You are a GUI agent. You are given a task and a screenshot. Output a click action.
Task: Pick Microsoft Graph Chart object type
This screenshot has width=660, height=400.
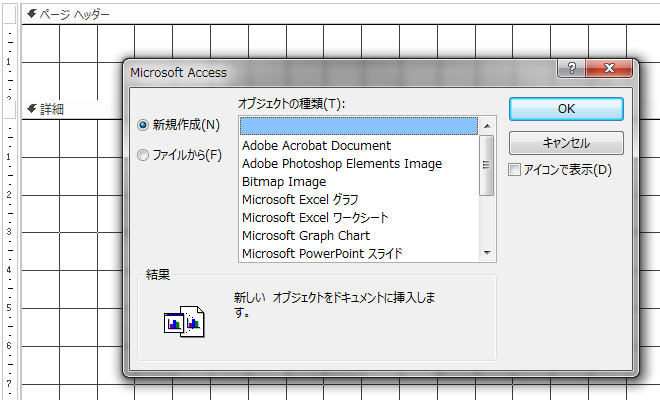click(x=359, y=236)
